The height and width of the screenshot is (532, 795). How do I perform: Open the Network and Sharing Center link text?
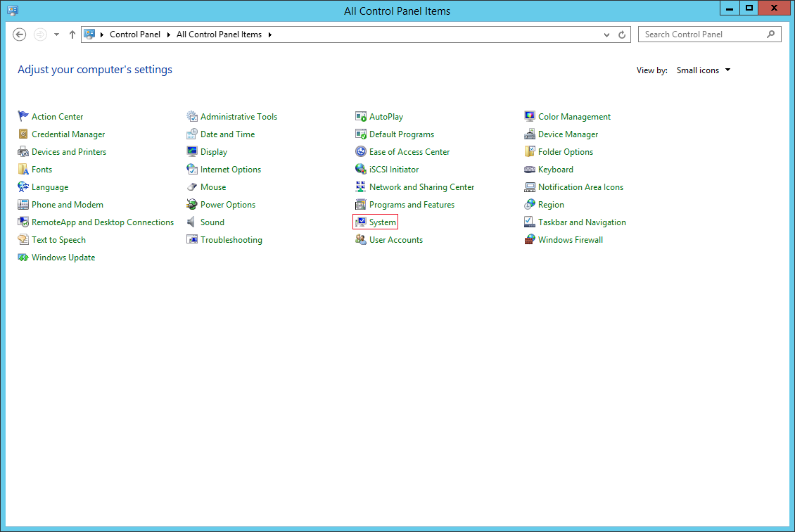pos(422,186)
